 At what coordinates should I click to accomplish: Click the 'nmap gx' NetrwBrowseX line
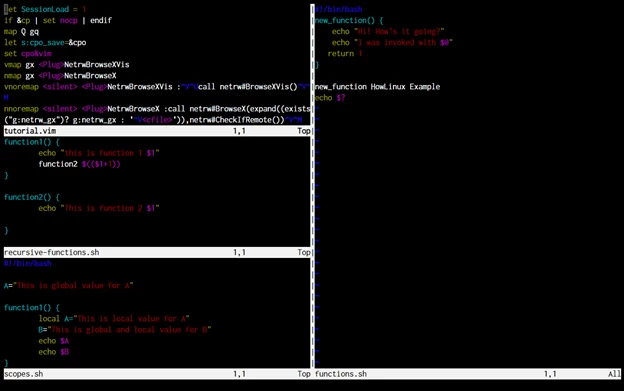[60, 76]
